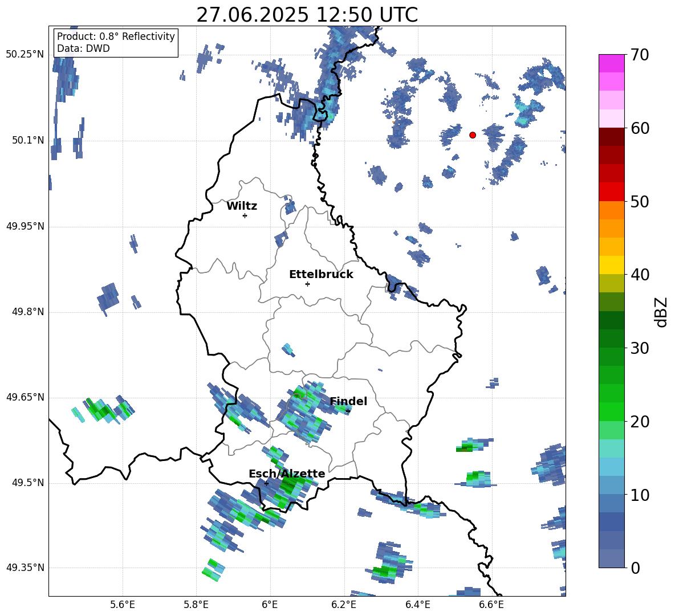The width and height of the screenshot is (675, 616).
Task: Click the Wiltz city label
Action: [242, 206]
